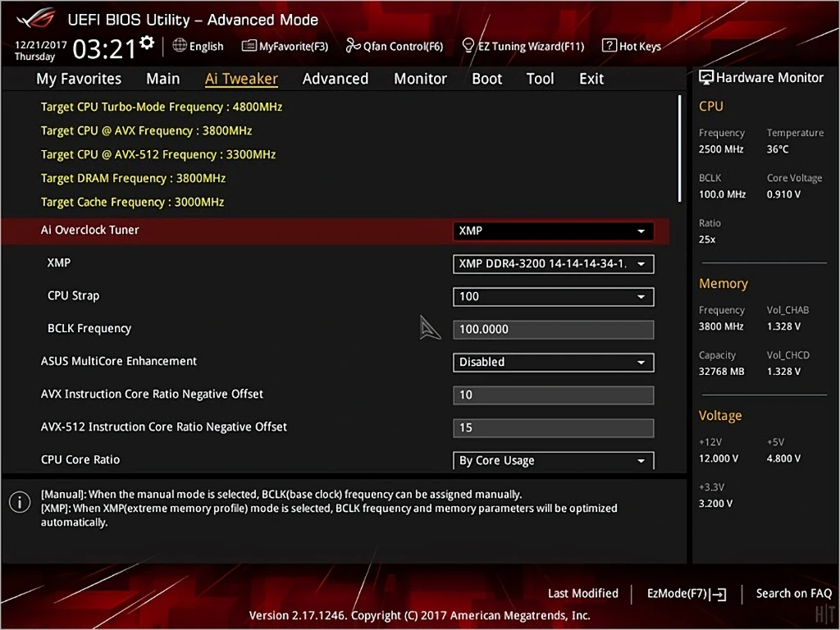The width and height of the screenshot is (840, 630).
Task: Open the XMP profile dropdown
Action: [553, 263]
